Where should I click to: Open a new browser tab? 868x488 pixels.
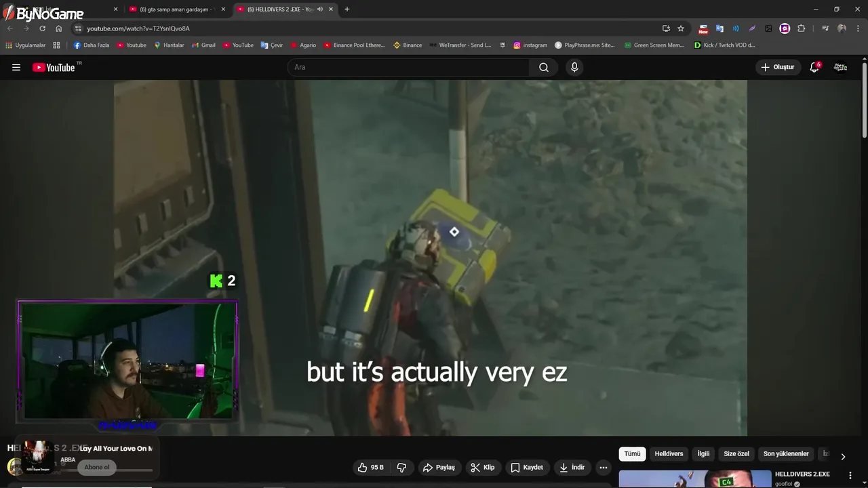pos(347,9)
